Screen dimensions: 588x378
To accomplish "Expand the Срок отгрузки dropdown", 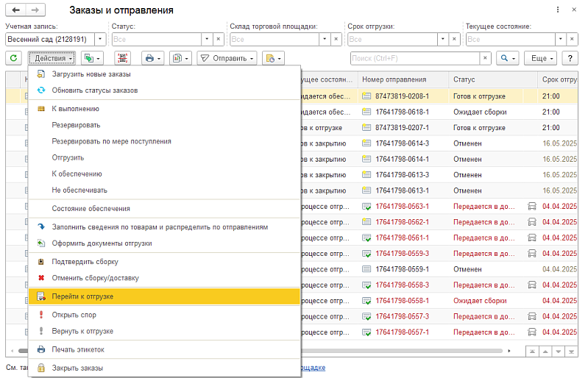I will (x=443, y=39).
